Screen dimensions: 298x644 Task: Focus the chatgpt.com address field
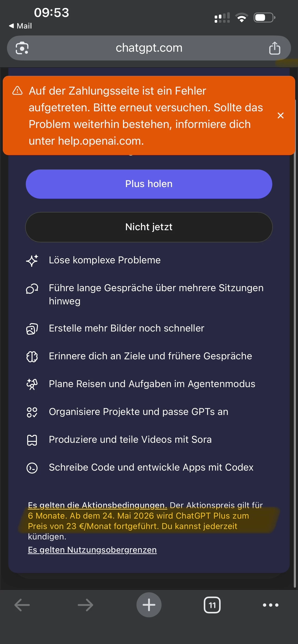tap(149, 48)
